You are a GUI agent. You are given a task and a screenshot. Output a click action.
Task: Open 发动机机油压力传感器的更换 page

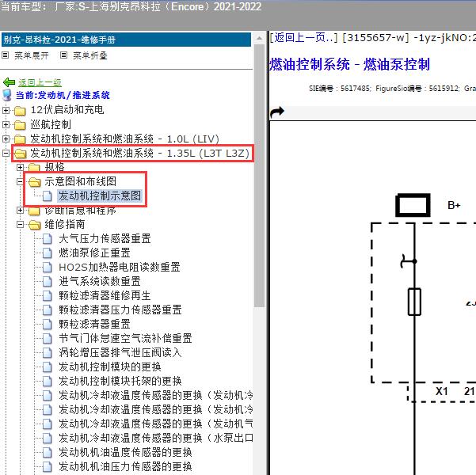click(x=125, y=467)
